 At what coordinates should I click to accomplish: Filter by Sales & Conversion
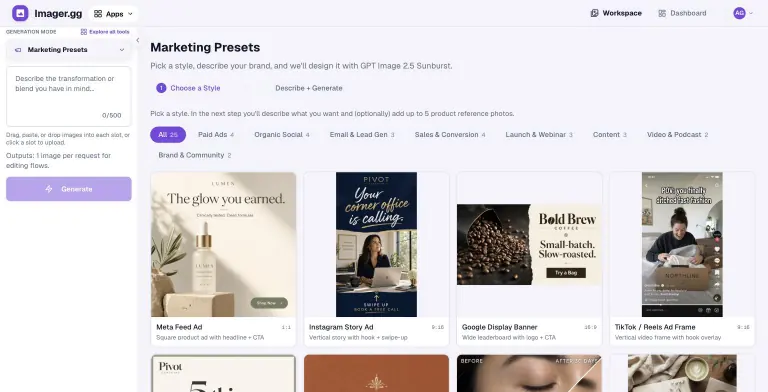pos(450,135)
